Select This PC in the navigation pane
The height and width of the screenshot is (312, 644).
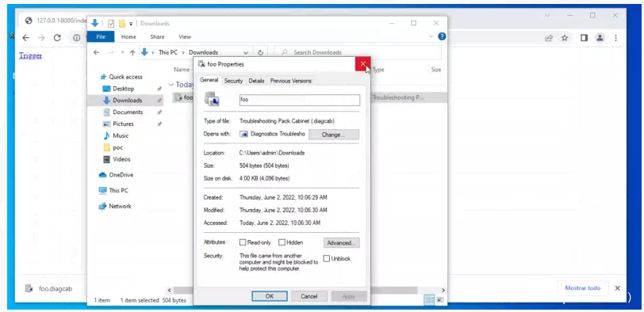(x=118, y=190)
